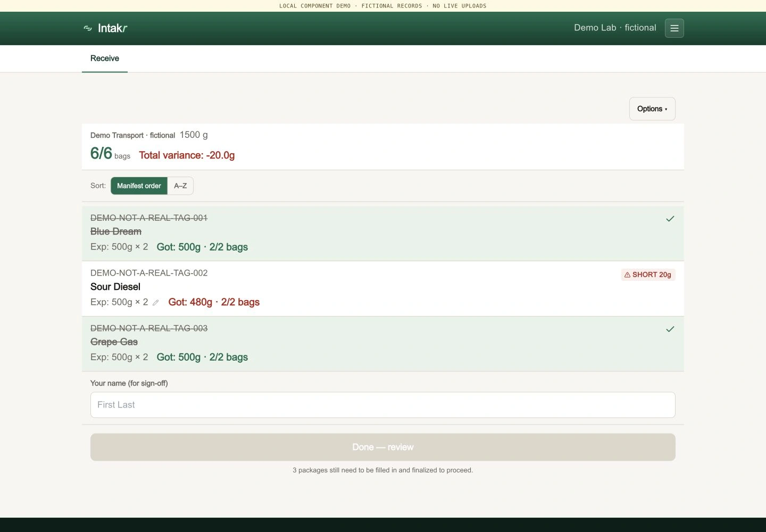Click the 3 packages still need message
766x532 pixels.
tap(383, 470)
